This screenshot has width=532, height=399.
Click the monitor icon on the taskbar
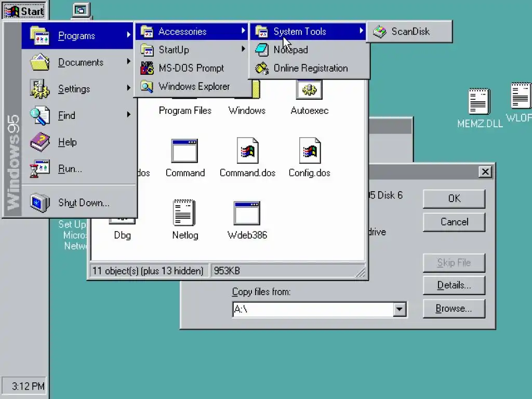coord(81,10)
